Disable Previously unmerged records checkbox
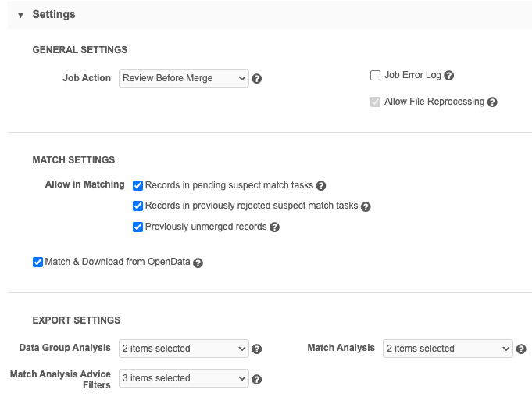The image size is (532, 397). pos(138,227)
